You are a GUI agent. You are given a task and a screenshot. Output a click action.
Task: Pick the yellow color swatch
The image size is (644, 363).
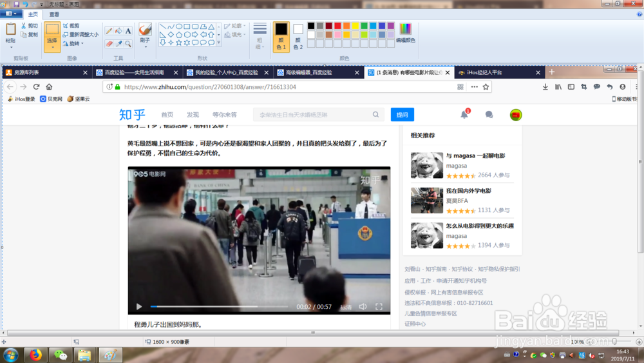[355, 26]
